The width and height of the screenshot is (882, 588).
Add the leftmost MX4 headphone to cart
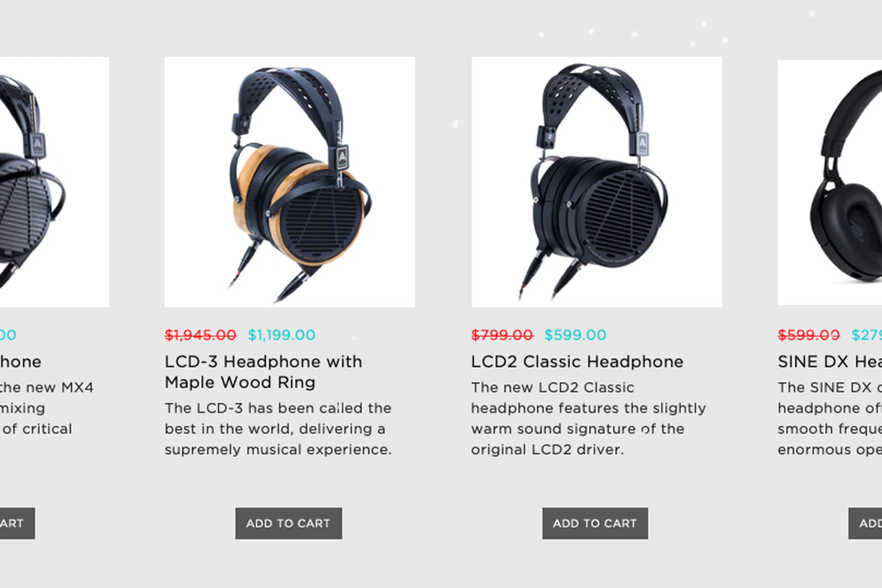tap(17, 523)
